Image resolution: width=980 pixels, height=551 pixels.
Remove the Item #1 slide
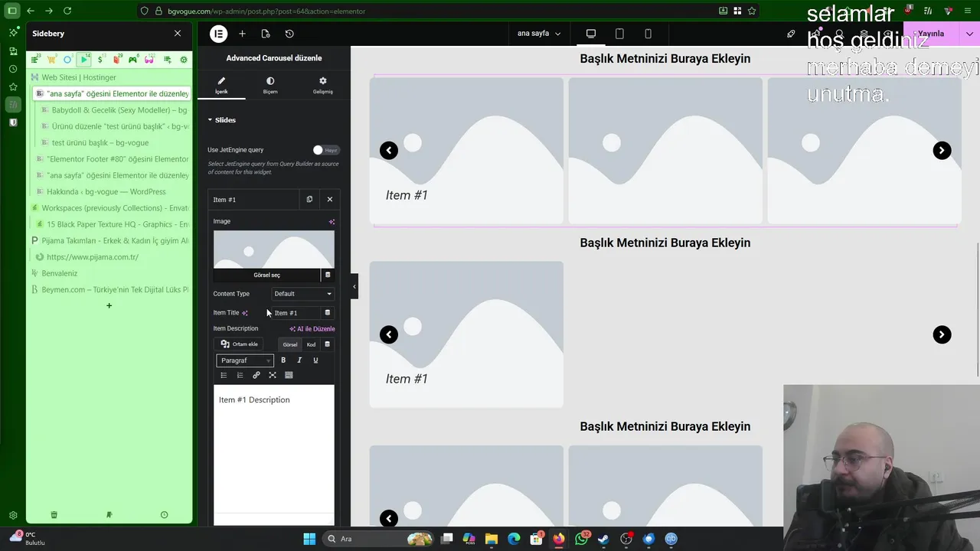pos(330,199)
